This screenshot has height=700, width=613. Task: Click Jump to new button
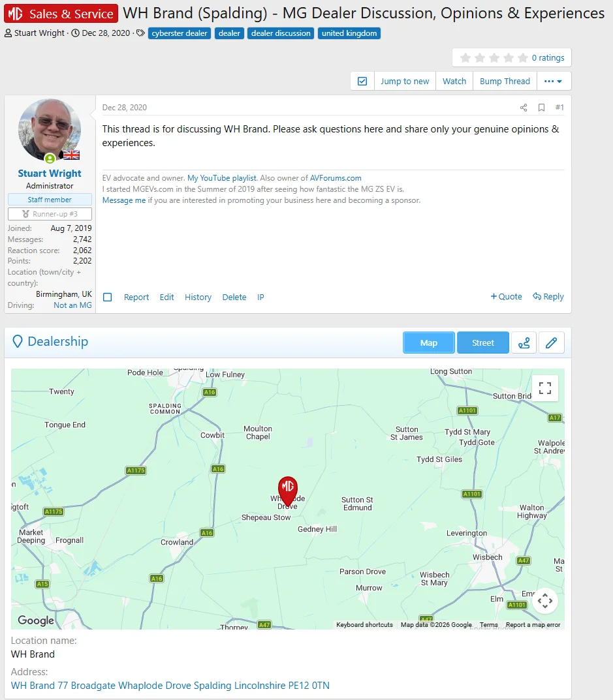[405, 82]
